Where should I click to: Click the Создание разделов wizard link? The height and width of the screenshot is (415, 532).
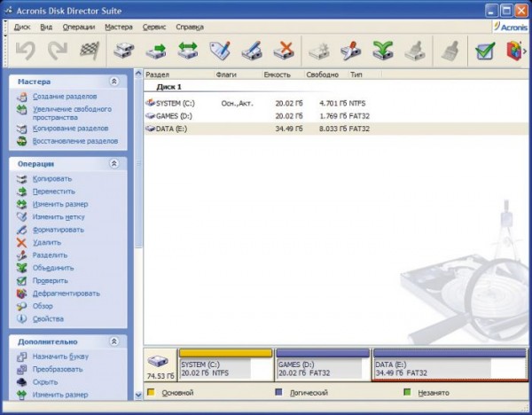coord(66,96)
